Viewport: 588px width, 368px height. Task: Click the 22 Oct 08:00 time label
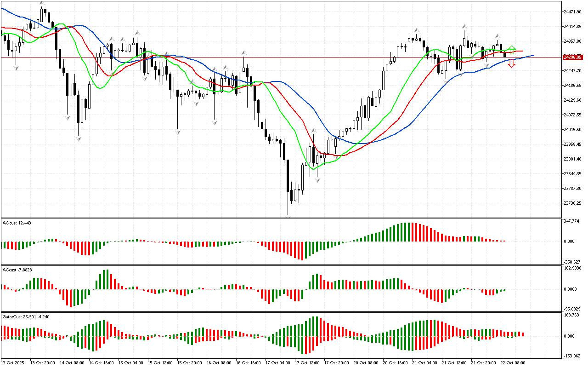pyautogui.click(x=512, y=362)
